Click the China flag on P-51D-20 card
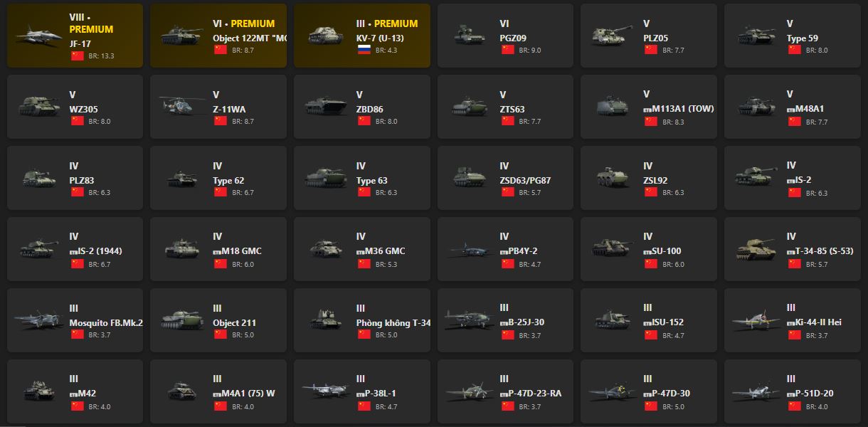The image size is (868, 427). (x=794, y=406)
